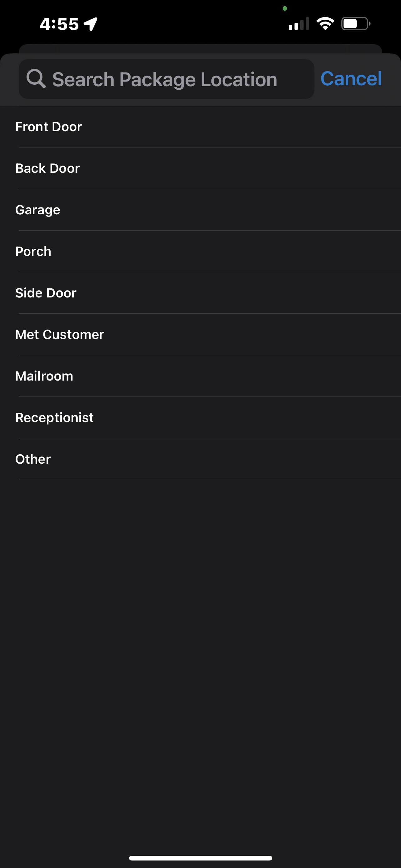Focus the Search Package Location field
Image resolution: width=401 pixels, height=868 pixels.
coord(165,80)
